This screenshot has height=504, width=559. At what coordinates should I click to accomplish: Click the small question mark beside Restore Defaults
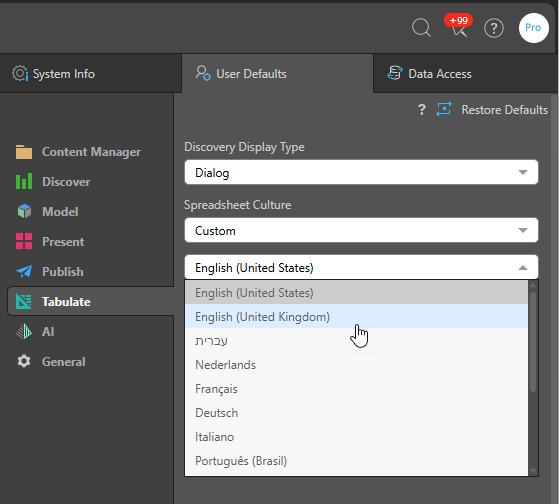(422, 109)
